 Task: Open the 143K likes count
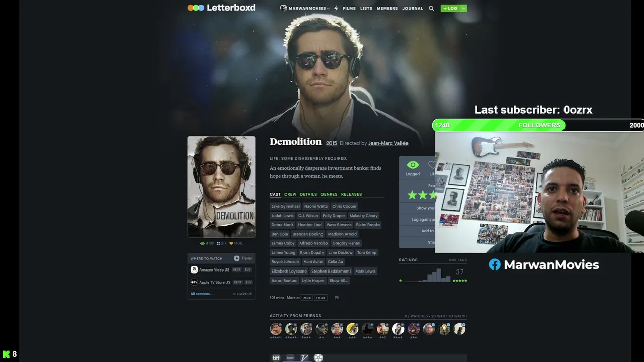point(236,243)
